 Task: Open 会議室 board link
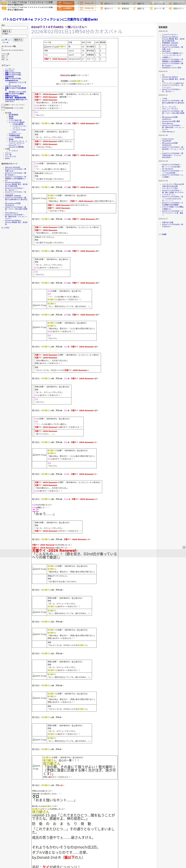pos(11,118)
